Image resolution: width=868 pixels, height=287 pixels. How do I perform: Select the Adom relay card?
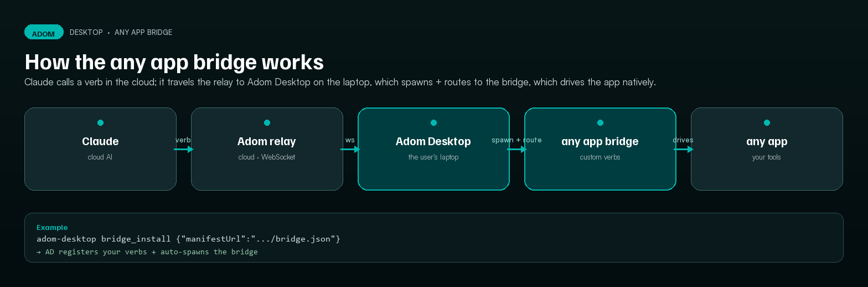[x=267, y=149]
